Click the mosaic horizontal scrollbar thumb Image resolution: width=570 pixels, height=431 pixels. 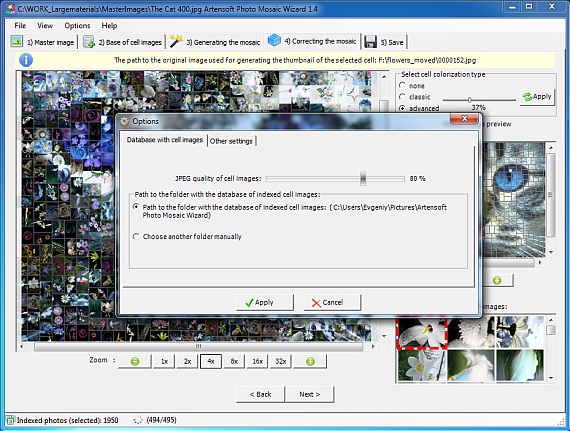click(198, 346)
